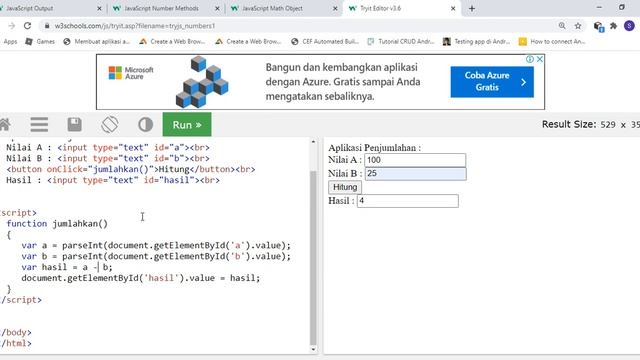Click the Microsoft Azure logo in the ad
Viewport: 640px width, 360px height.
[x=131, y=73]
